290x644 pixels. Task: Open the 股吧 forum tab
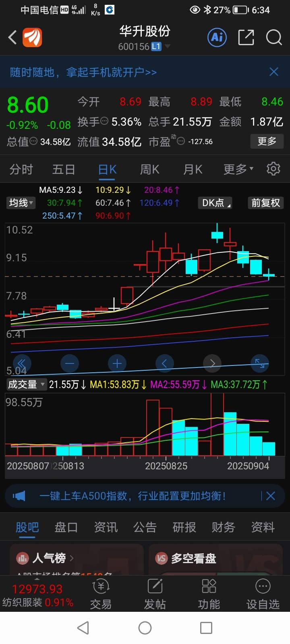click(x=27, y=527)
